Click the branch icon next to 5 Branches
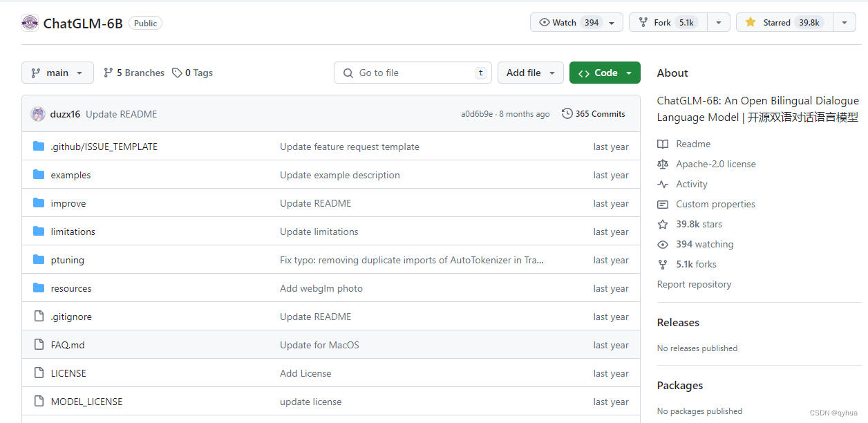The height and width of the screenshot is (423, 868). click(108, 73)
